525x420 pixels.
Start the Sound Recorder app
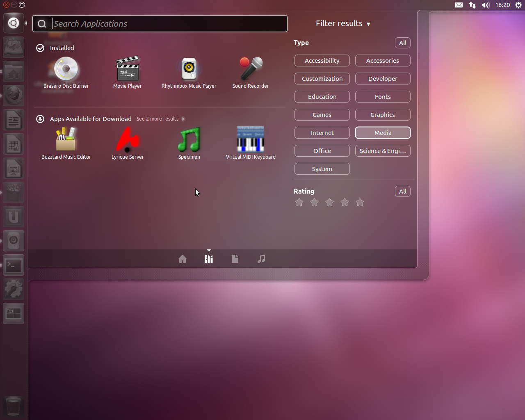(x=251, y=73)
